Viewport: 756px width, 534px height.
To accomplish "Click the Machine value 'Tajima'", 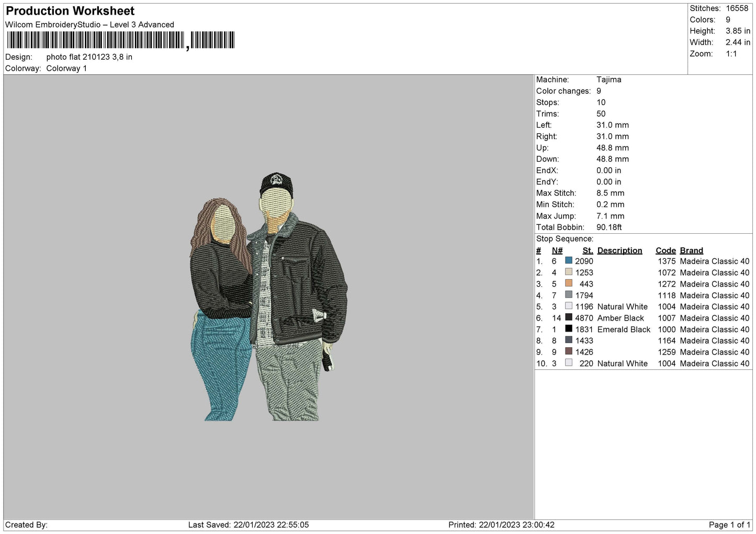I will point(609,79).
